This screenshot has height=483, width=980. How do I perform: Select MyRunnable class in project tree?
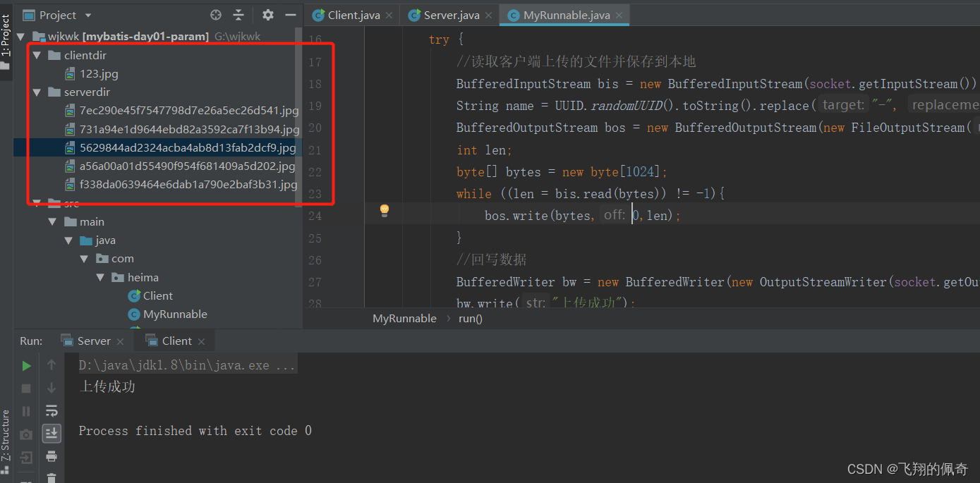click(168, 314)
